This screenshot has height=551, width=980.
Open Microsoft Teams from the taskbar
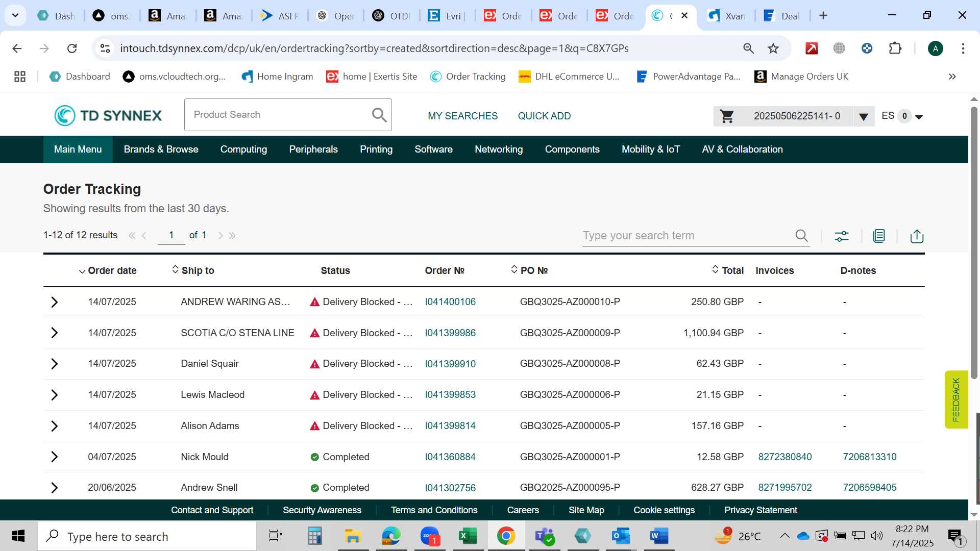pyautogui.click(x=545, y=536)
